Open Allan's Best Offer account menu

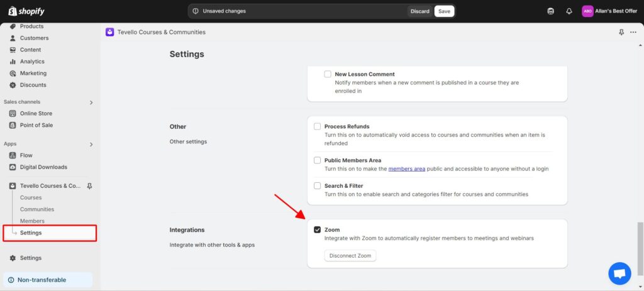click(x=611, y=11)
